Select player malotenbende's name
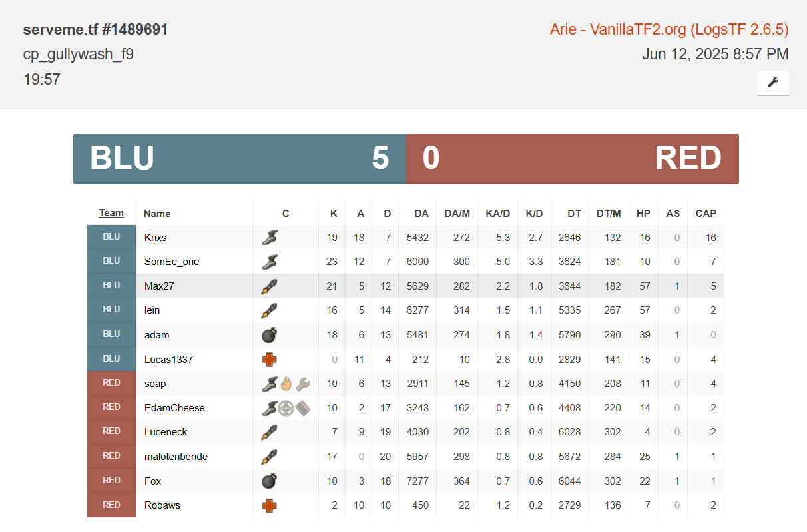The image size is (807, 532). (176, 457)
